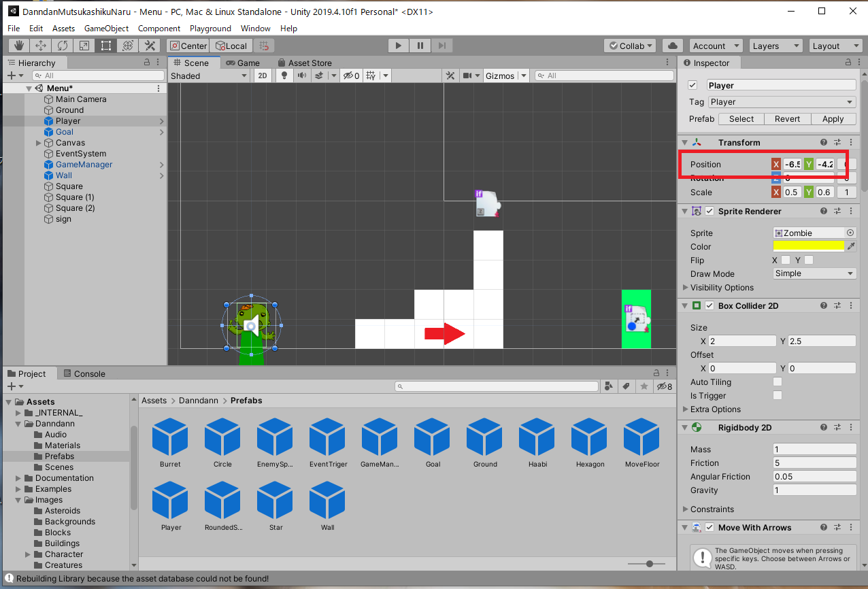Image resolution: width=868 pixels, height=589 pixels.
Task: Pick color with the eyedropper icon
Action: 850,246
